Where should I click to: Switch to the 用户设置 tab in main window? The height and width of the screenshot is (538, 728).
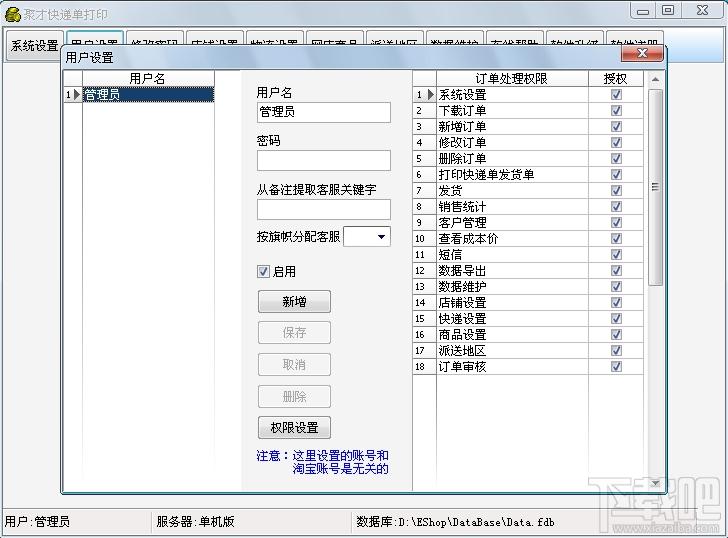[95, 39]
